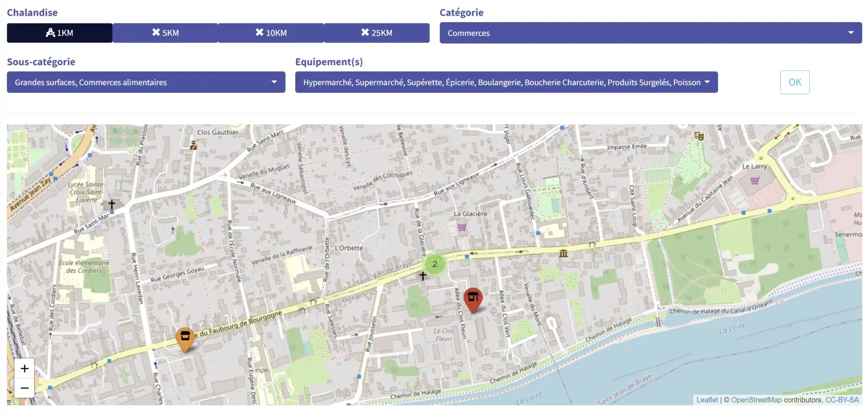Click the museum icon on the map
The height and width of the screenshot is (414, 868).
563,254
